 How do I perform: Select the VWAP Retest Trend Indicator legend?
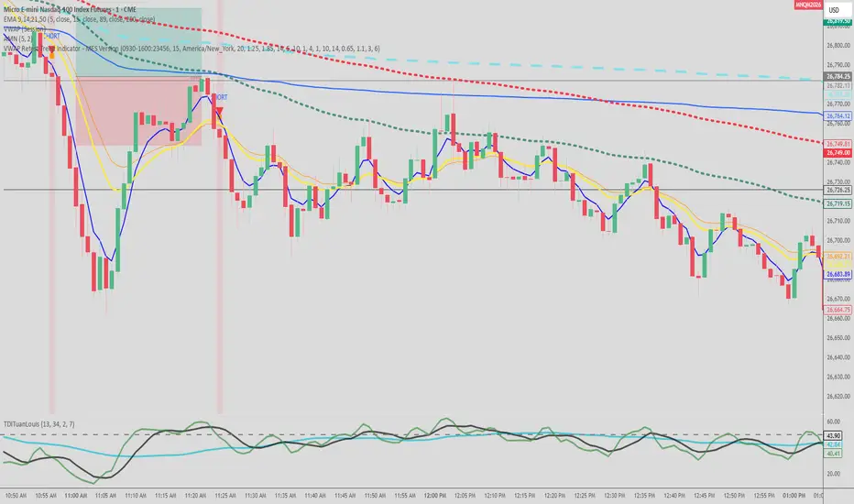[192, 49]
